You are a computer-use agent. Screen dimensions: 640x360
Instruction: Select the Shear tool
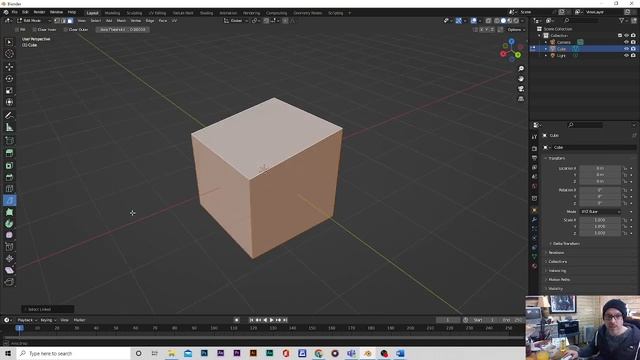(9, 270)
